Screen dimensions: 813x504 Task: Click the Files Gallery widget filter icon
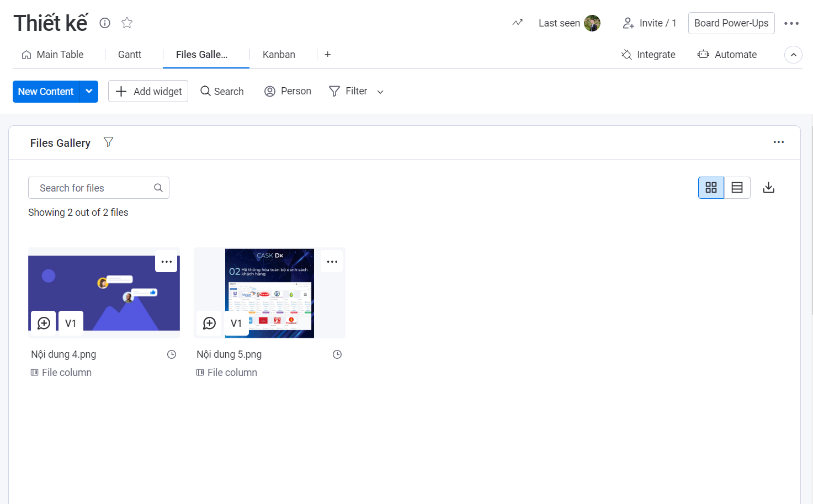tap(109, 142)
